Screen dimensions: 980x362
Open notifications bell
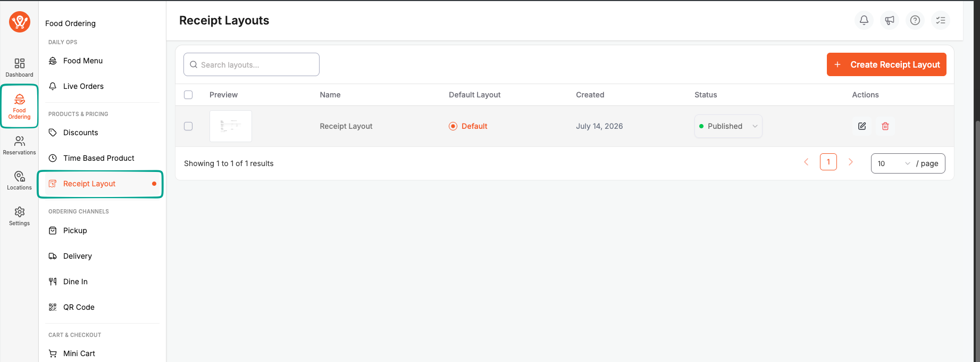(x=864, y=20)
